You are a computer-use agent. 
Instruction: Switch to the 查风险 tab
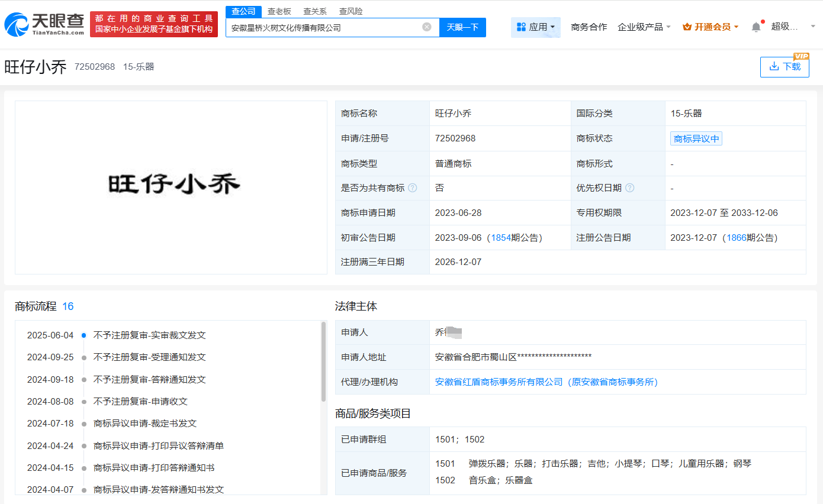[351, 11]
